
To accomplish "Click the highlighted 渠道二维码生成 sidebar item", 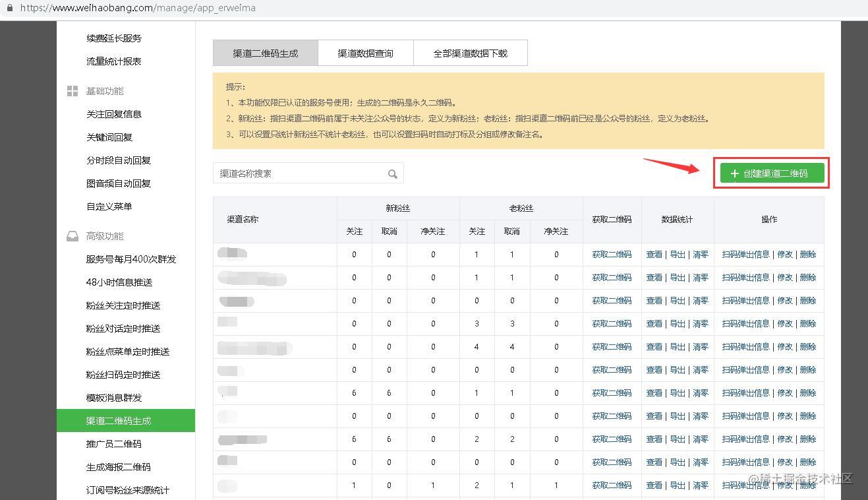I will click(126, 421).
